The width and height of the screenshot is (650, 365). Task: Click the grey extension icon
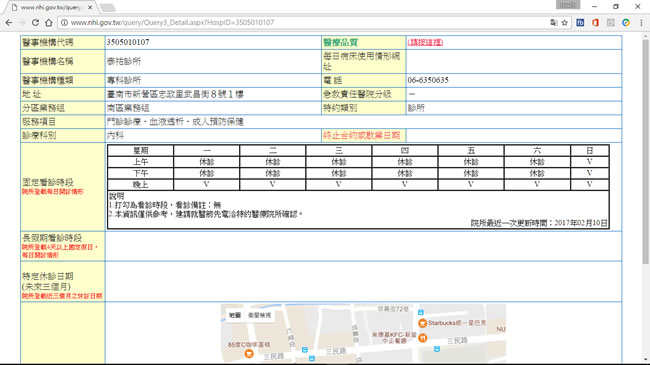[611, 22]
